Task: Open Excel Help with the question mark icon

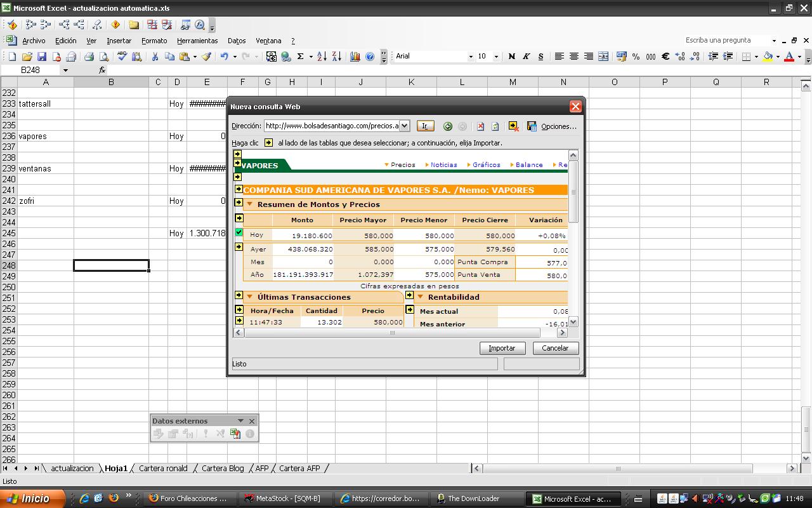Action: click(370, 57)
